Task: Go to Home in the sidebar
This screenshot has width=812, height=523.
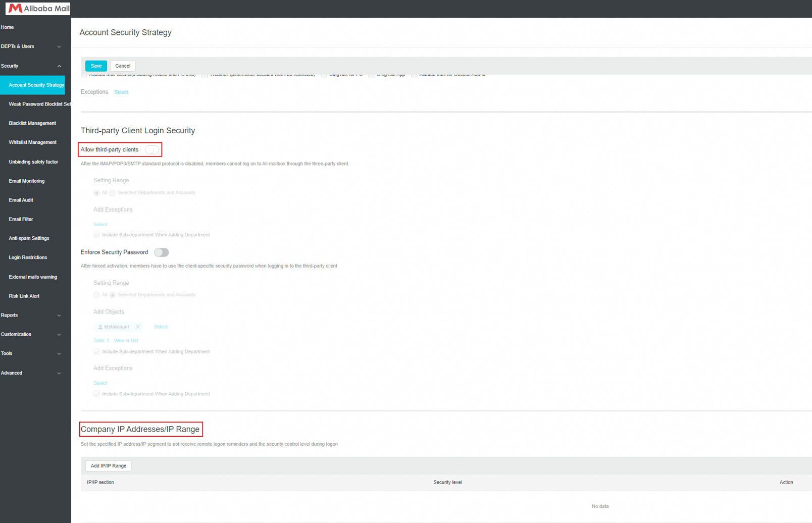Action: 8,27
